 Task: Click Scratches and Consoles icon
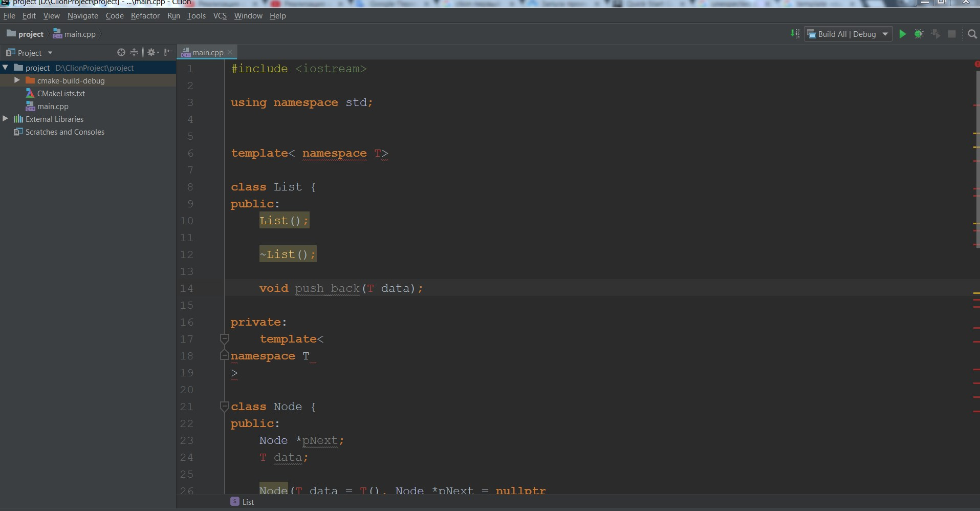click(x=18, y=132)
